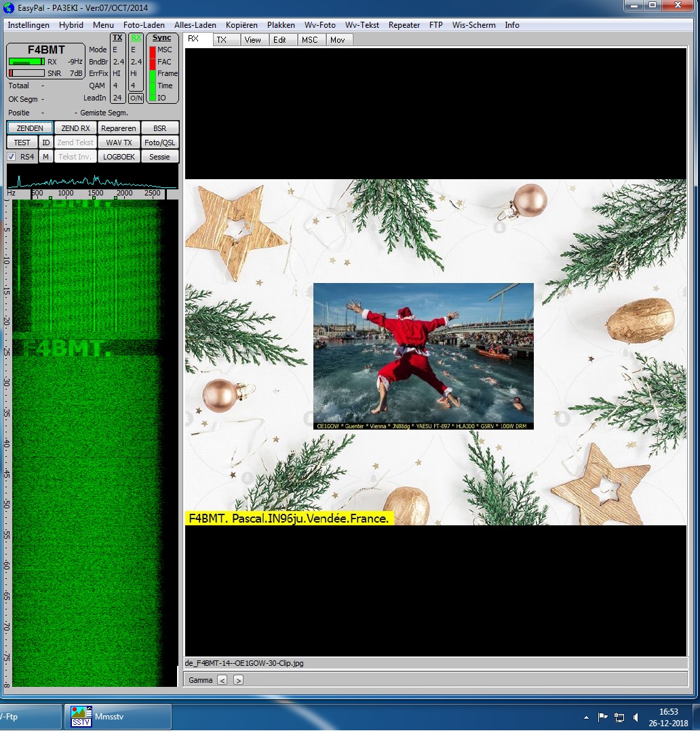This screenshot has height=733, width=700.
Task: Click the ZEND RX button
Action: click(x=76, y=128)
